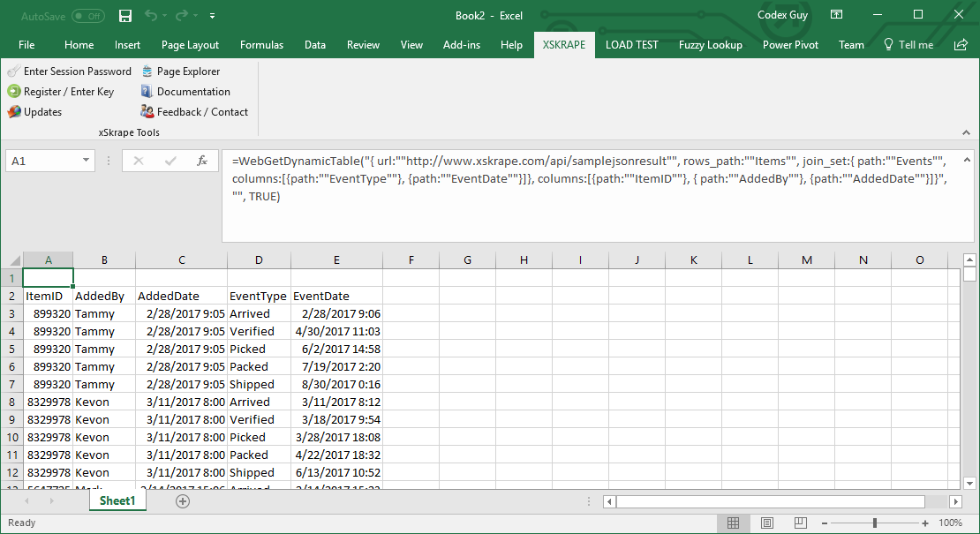The width and height of the screenshot is (980, 534).
Task: Cancel formula entry with X icon
Action: [138, 161]
